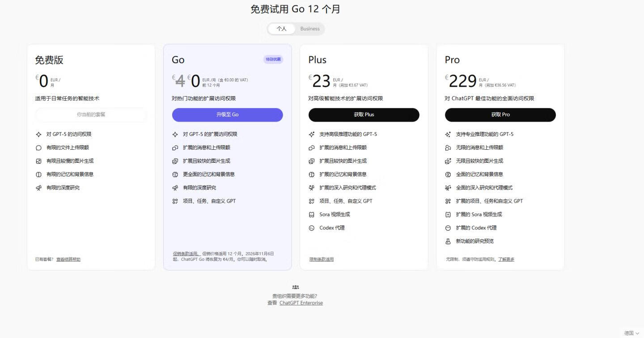
Task: Click the team people icon above Enterprise link
Action: pyautogui.click(x=295, y=287)
